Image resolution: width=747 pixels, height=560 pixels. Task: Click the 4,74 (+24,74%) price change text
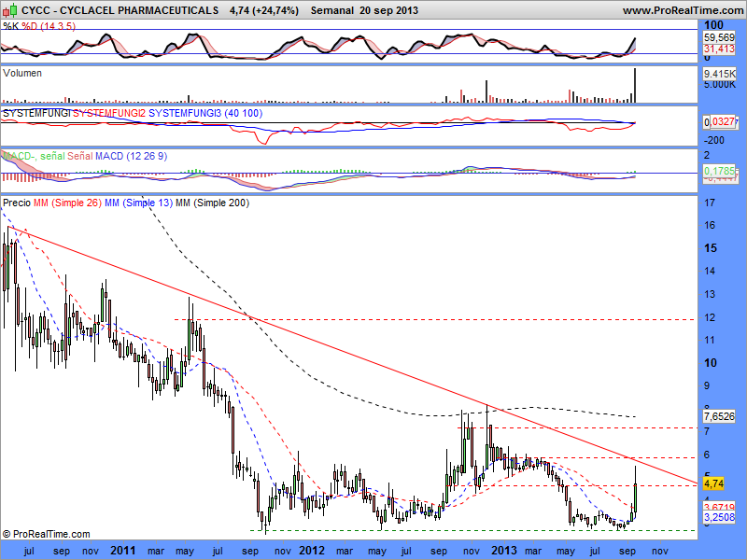[x=264, y=10]
